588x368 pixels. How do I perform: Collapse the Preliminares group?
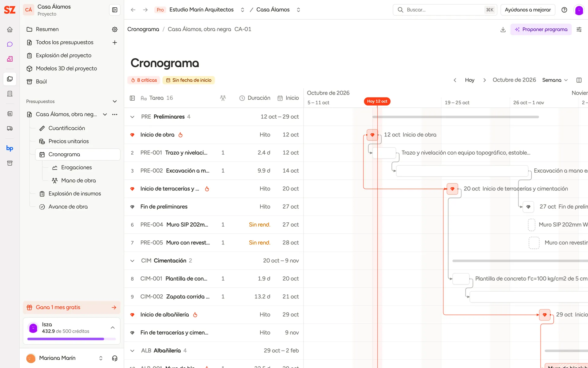[132, 117]
